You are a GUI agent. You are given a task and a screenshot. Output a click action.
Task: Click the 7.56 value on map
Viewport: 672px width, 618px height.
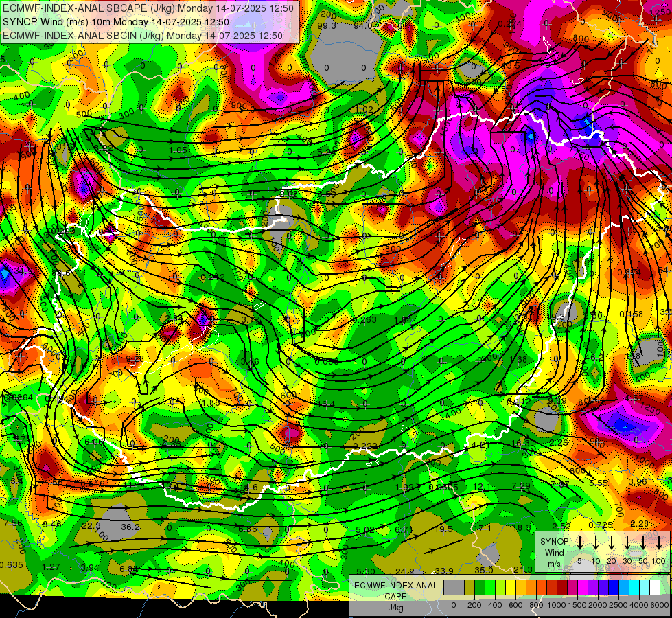13,523
